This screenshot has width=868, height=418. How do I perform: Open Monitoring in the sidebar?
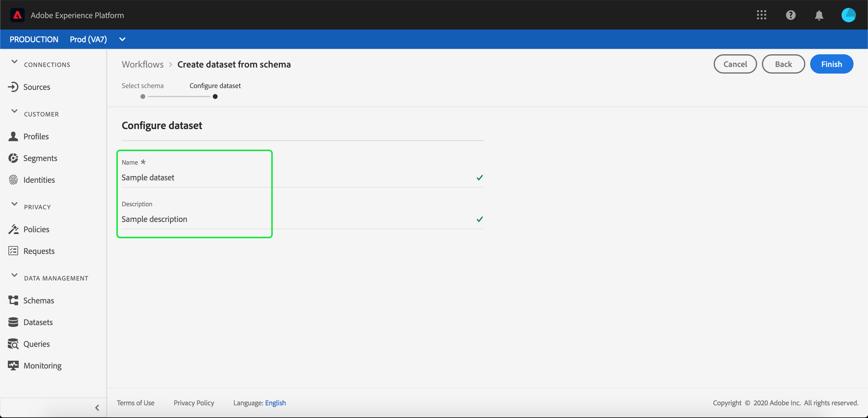point(42,366)
